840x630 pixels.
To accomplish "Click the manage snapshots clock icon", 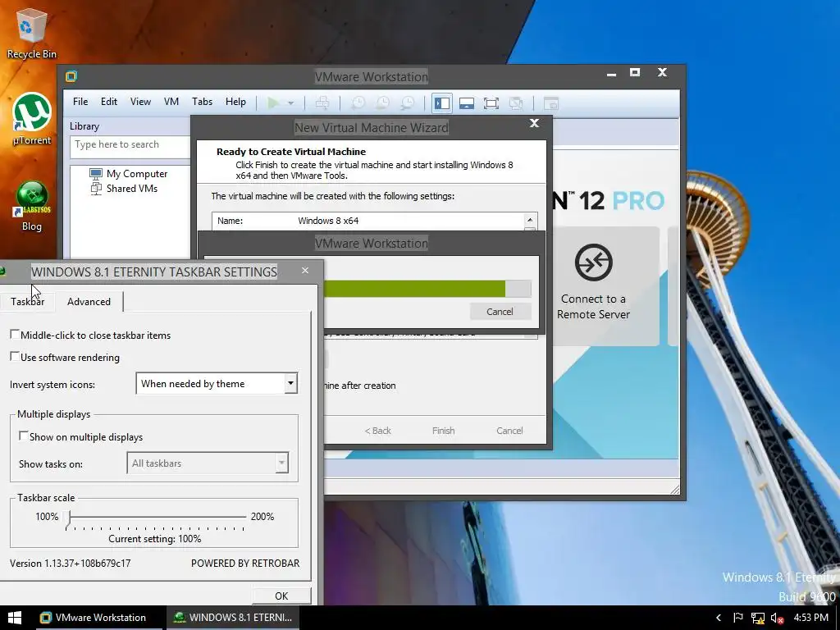I will coord(407,103).
